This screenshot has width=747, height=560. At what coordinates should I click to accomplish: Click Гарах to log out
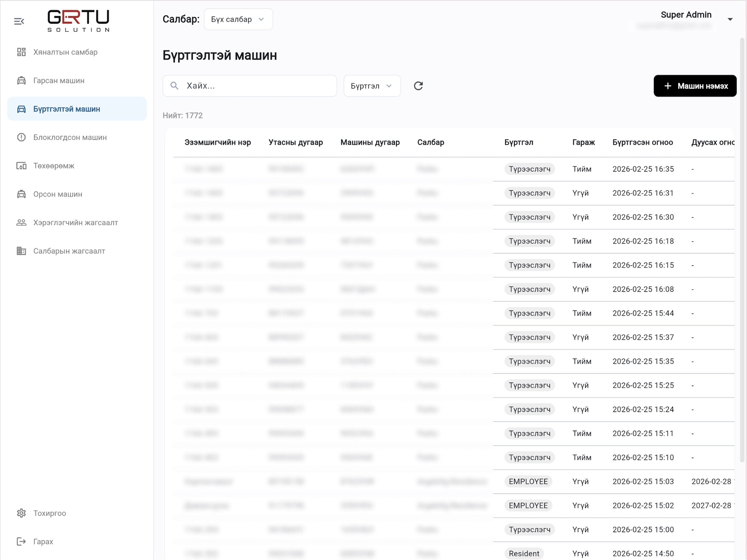tap(77, 542)
